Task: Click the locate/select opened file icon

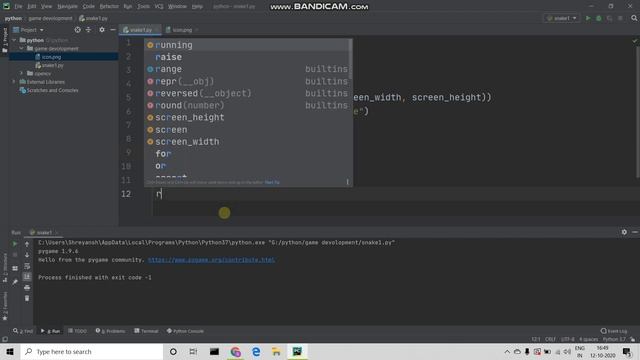Action: coord(78,30)
